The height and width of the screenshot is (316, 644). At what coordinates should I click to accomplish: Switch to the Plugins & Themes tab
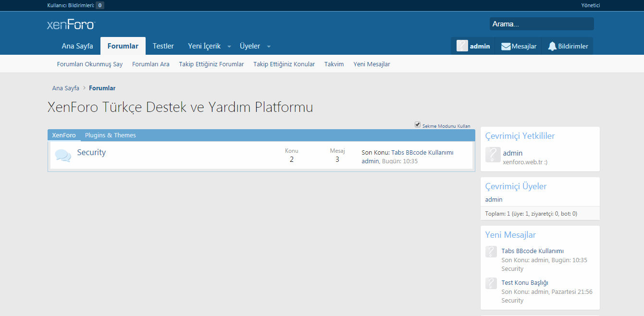(x=111, y=135)
